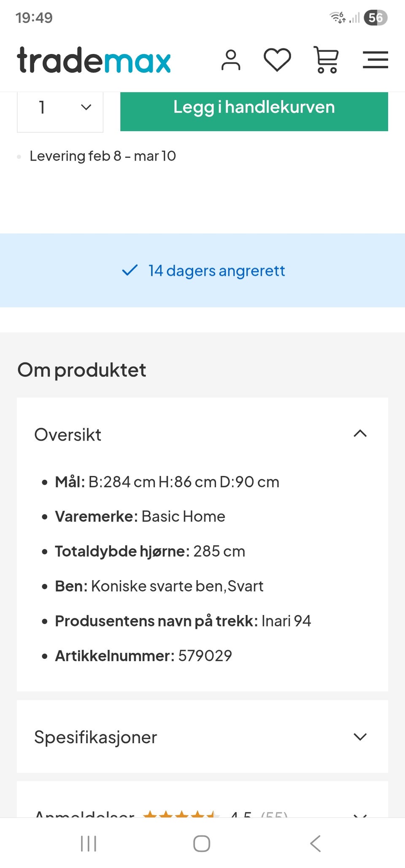The height and width of the screenshot is (868, 405).
Task: Expand the Spesifikasjoner section
Action: pyautogui.click(x=360, y=736)
